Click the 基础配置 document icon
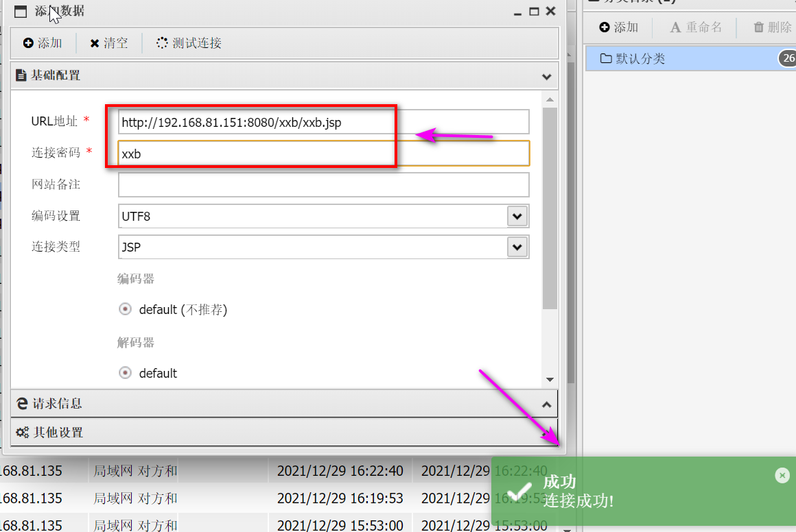 pyautogui.click(x=21, y=75)
